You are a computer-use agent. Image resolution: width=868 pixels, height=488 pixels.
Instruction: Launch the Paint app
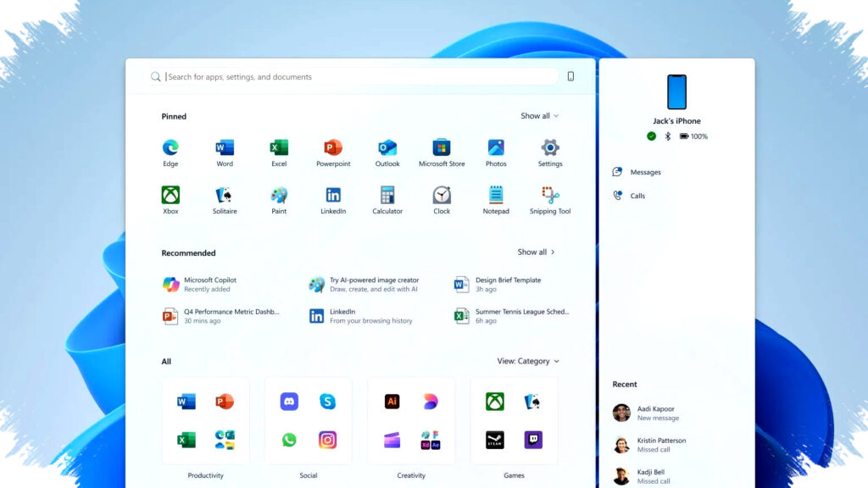click(279, 200)
